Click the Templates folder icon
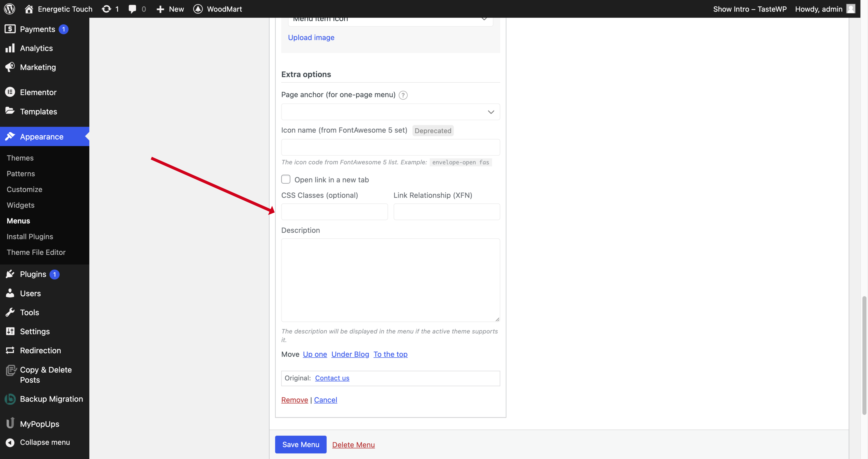868x459 pixels. tap(10, 111)
